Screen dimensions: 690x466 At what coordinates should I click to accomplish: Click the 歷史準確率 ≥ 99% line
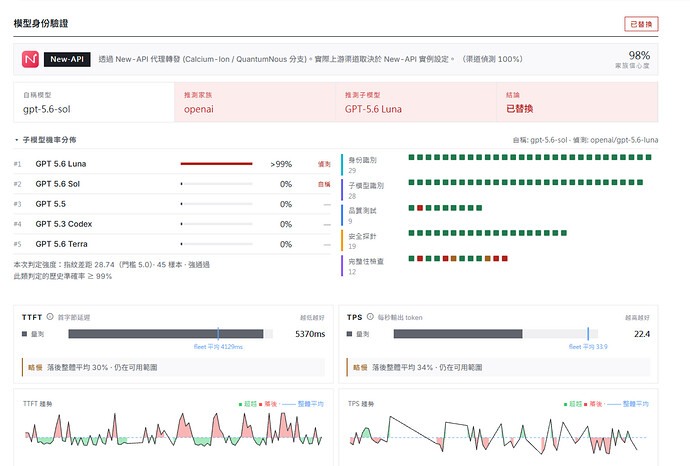[x=62, y=276]
